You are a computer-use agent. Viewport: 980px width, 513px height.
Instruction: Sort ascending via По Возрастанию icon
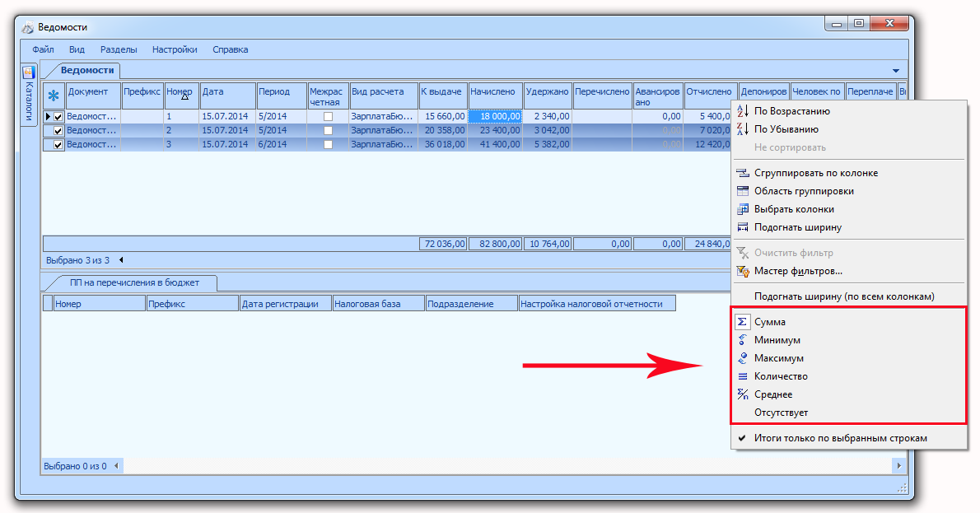(x=743, y=111)
